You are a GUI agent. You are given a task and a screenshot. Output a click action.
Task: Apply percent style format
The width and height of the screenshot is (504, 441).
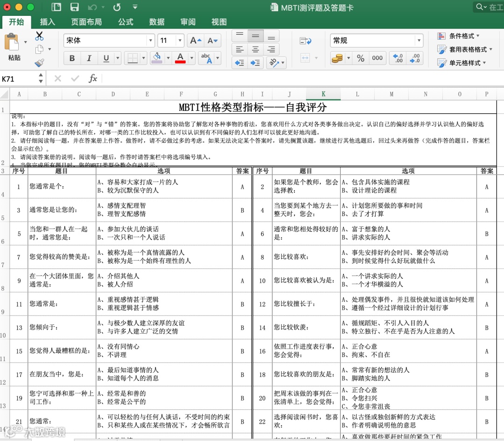coord(361,58)
